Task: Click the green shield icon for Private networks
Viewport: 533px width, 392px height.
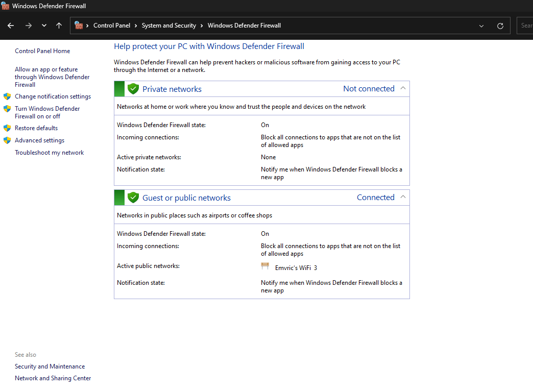Action: (x=133, y=88)
